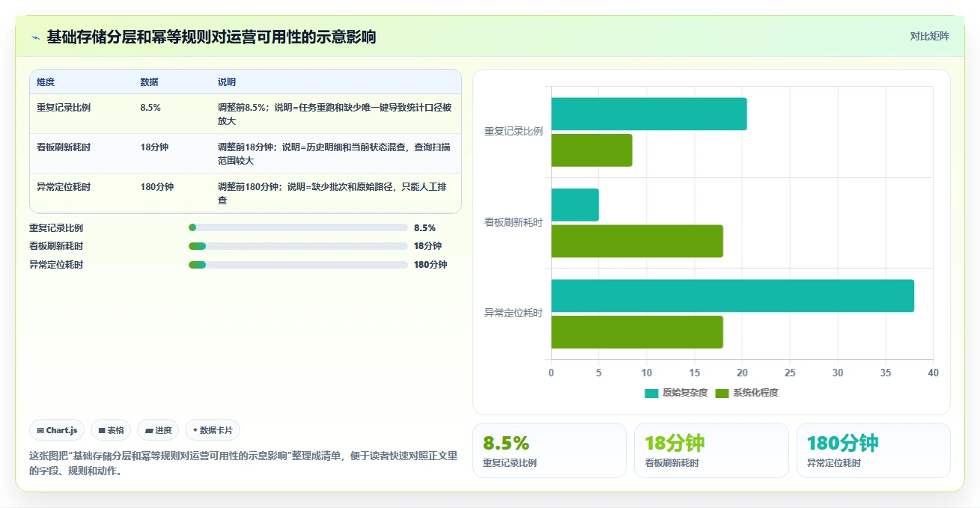Click the 看板刷新耗时 progress bar
Screen dimensions: 980x508
point(298,246)
